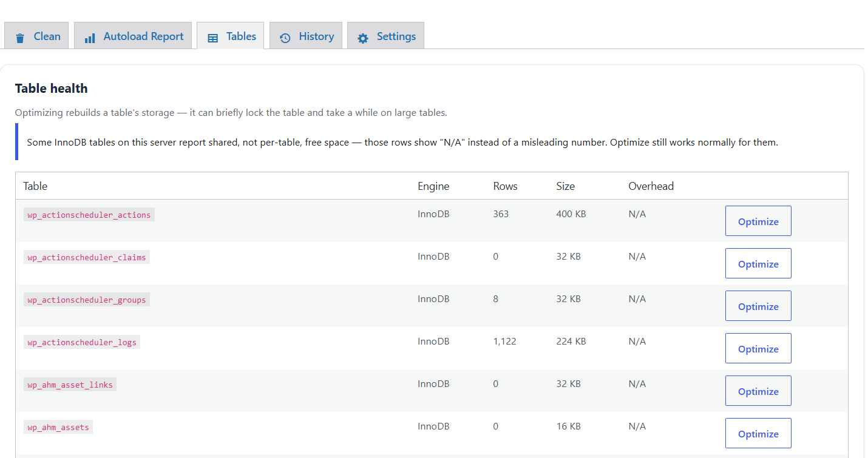The image size is (868, 458).
Task: Optimize the wp_ahm_assets table
Action: click(x=758, y=433)
